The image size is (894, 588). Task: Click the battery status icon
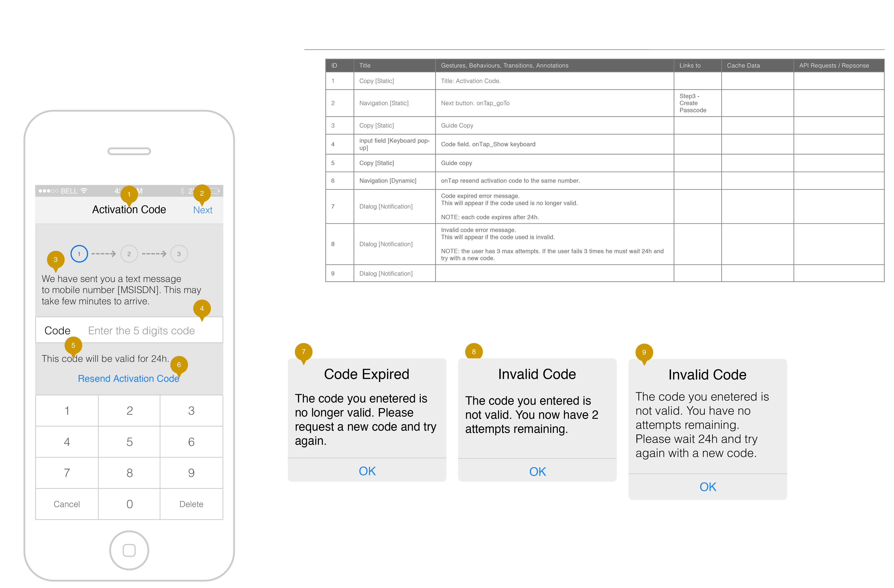pyautogui.click(x=215, y=191)
